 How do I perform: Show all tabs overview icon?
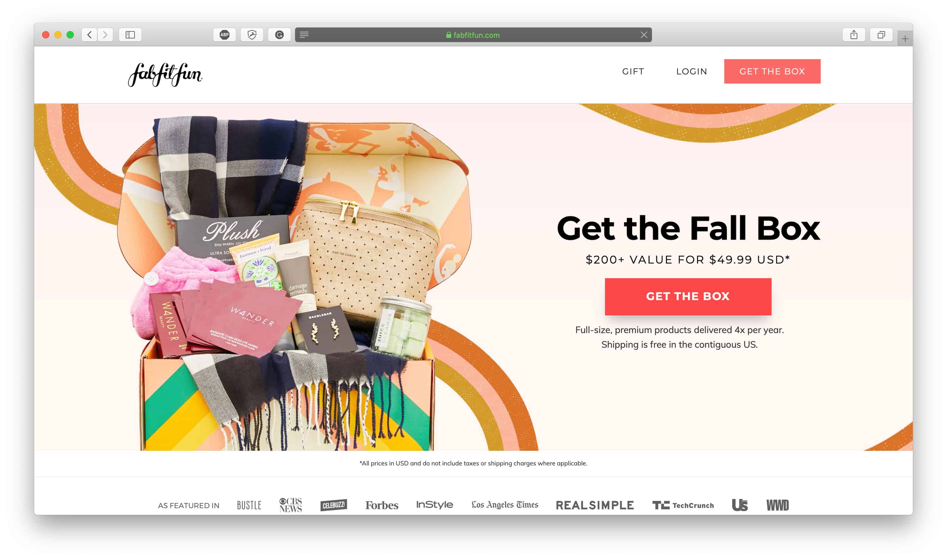[881, 35]
